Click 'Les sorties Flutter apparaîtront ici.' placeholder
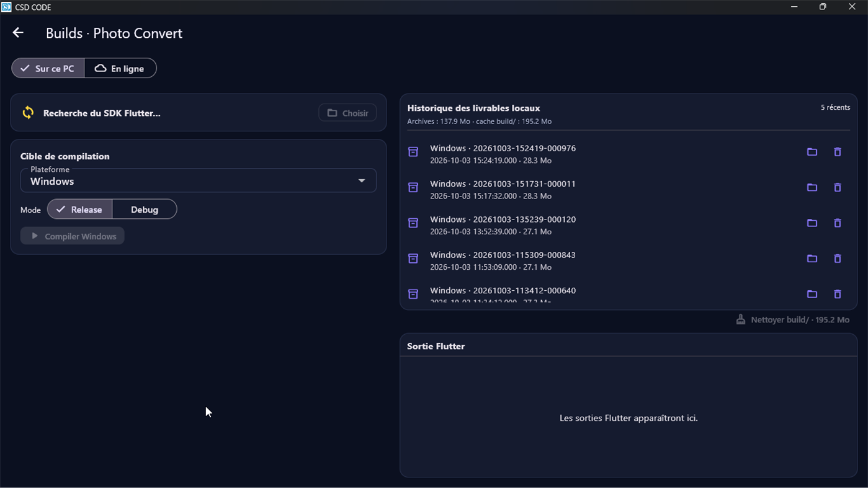Viewport: 868px width, 488px height. click(629, 418)
